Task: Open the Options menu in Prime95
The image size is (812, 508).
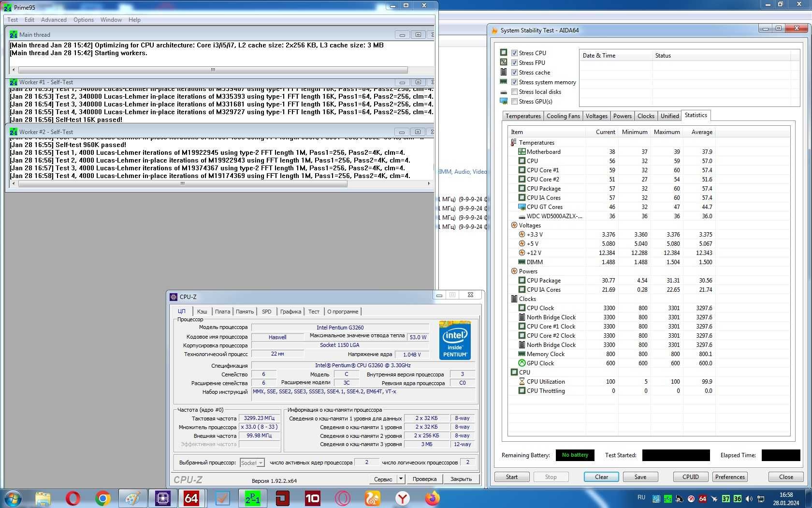Action: [84, 20]
